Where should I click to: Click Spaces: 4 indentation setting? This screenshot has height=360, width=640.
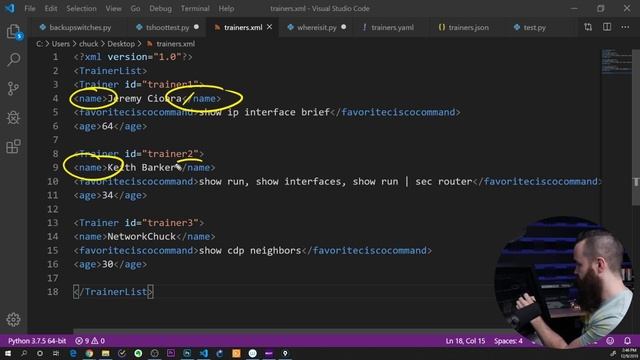coord(508,340)
